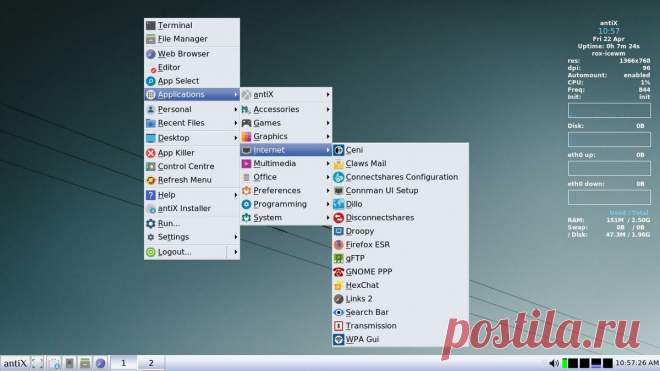Open the Games category
Viewport: 660px width, 371px height.
pos(286,123)
